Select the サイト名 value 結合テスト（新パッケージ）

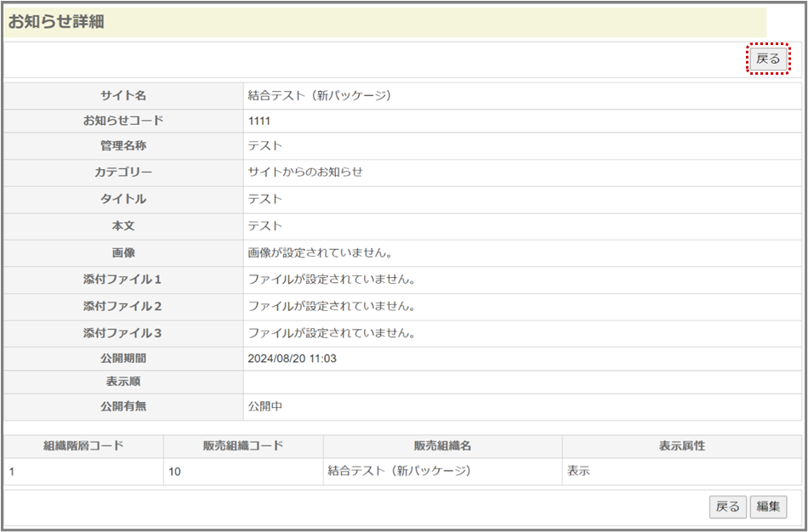click(x=319, y=96)
